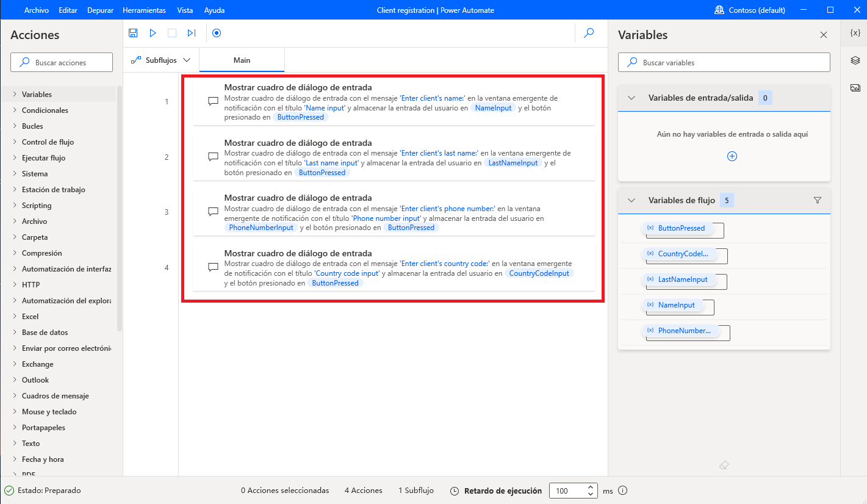The width and height of the screenshot is (867, 504).
Task: Stop the flow execution
Action: (x=172, y=33)
